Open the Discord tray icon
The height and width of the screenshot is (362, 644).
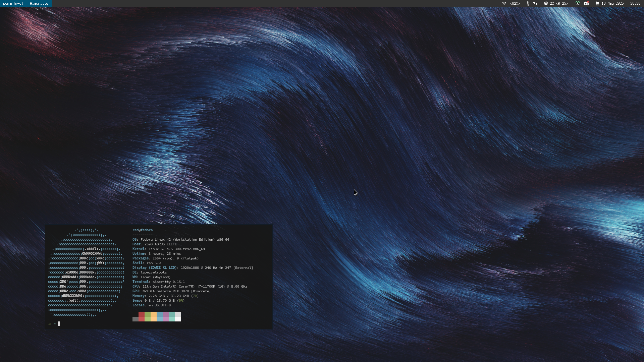pos(586,3)
